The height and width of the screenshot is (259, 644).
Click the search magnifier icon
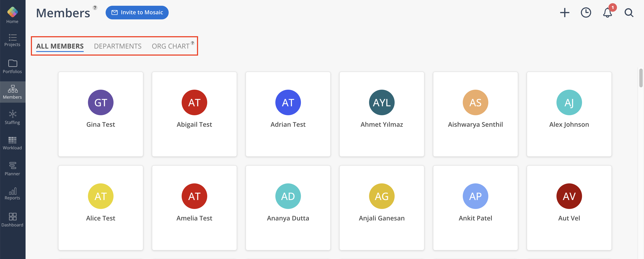[x=628, y=13]
